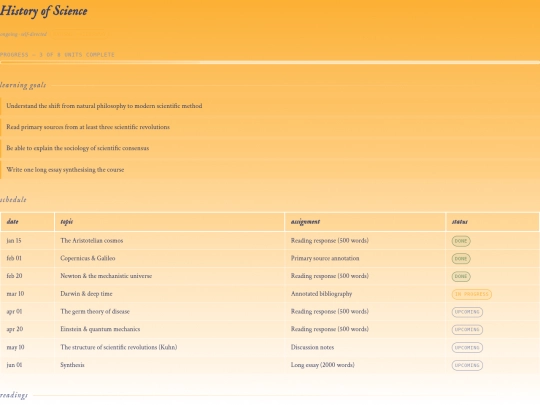
Task: Click the 'apr 01' date cell
Action: tap(28, 311)
